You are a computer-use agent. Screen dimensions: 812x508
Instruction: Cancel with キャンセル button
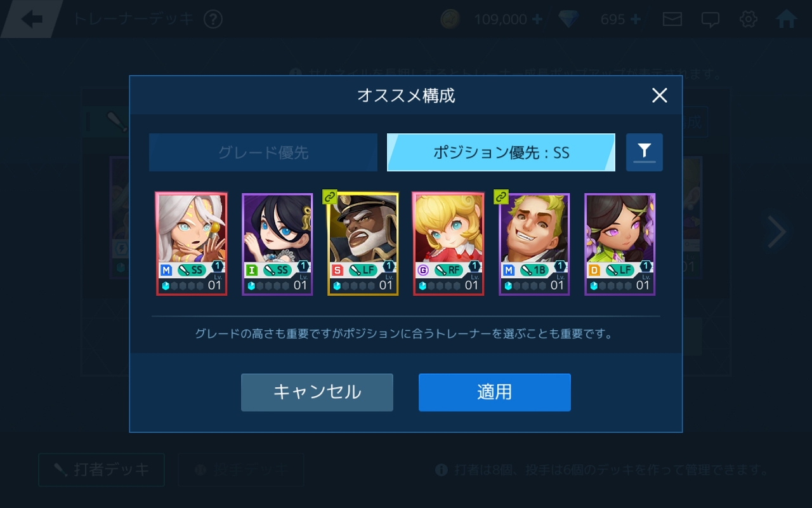coord(317,392)
